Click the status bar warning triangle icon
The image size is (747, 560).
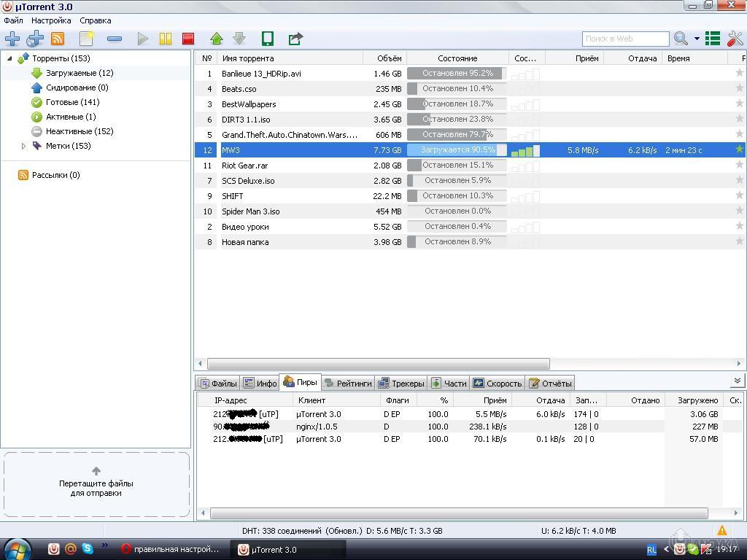click(x=722, y=530)
